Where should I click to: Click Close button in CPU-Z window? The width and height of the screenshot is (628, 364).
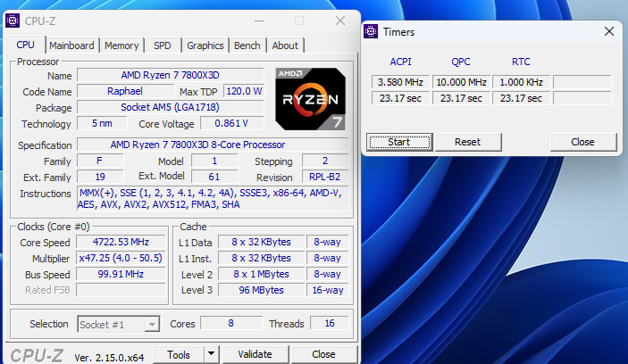pos(323,354)
